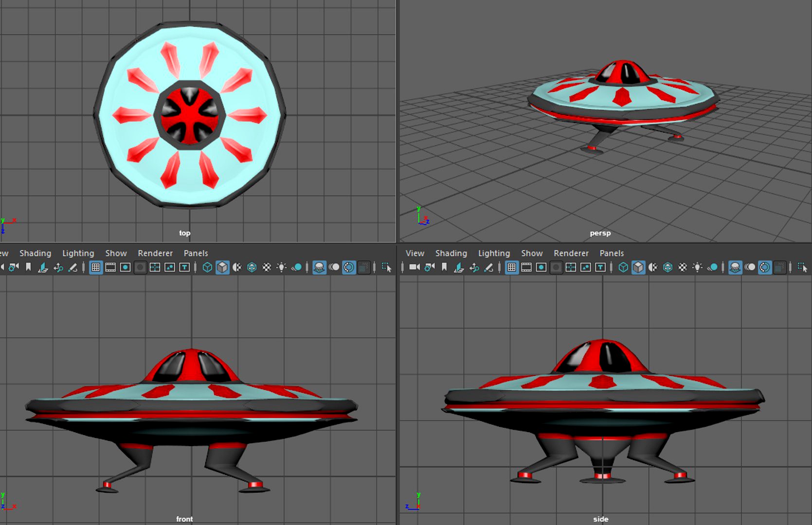
Task: Switch to Wireframe shading in side panel toolbar
Action: click(x=623, y=267)
